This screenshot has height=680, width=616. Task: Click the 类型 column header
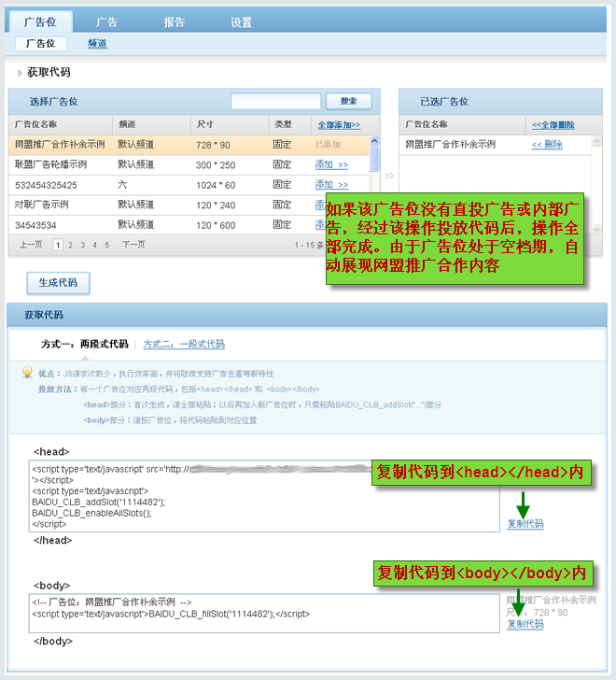pyautogui.click(x=283, y=124)
